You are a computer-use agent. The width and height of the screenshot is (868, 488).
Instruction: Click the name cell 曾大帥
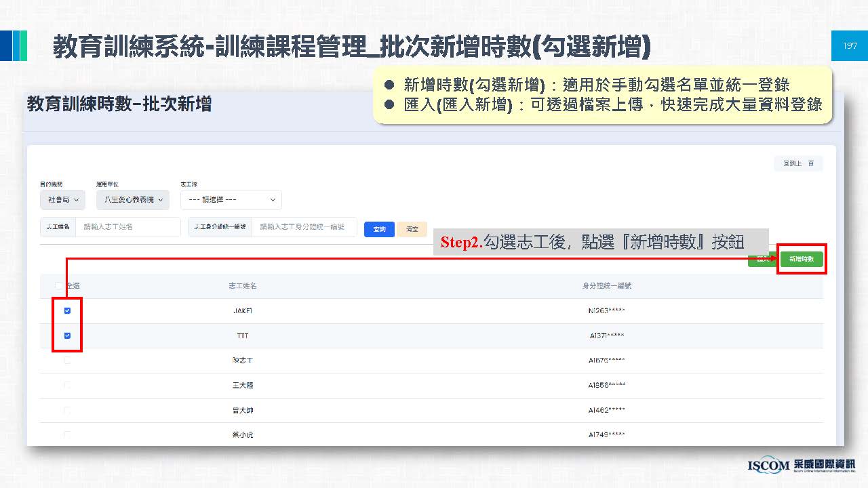[x=243, y=410]
